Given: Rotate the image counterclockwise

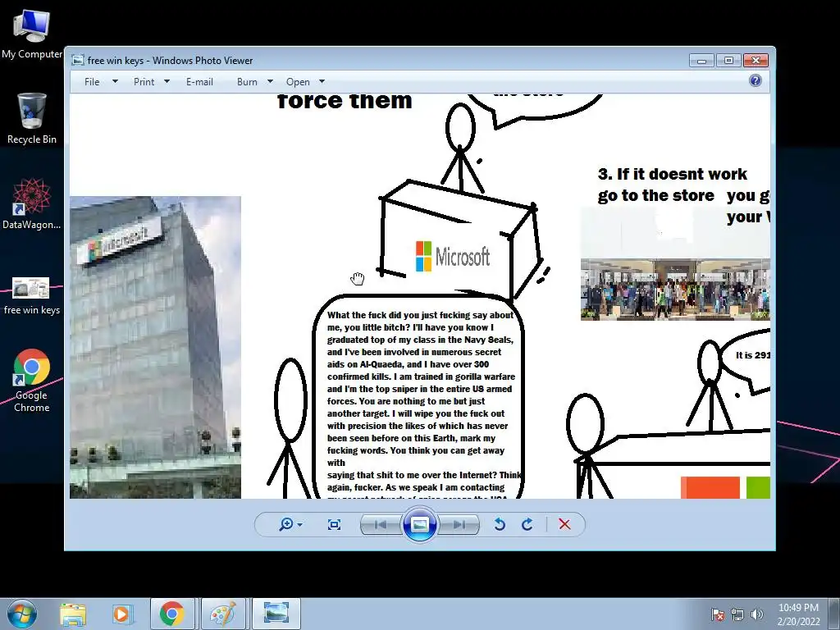Looking at the screenshot, I should pyautogui.click(x=500, y=524).
